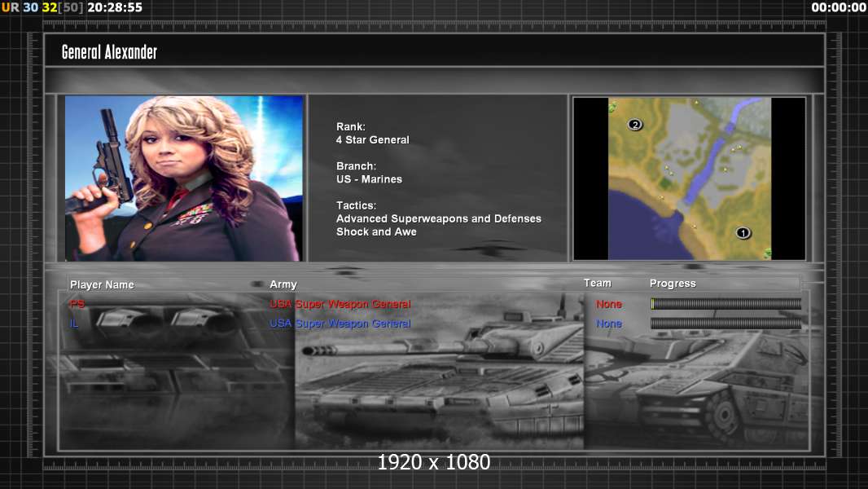Click the Rank label
Screen dimensions: 868x489
pyautogui.click(x=350, y=127)
